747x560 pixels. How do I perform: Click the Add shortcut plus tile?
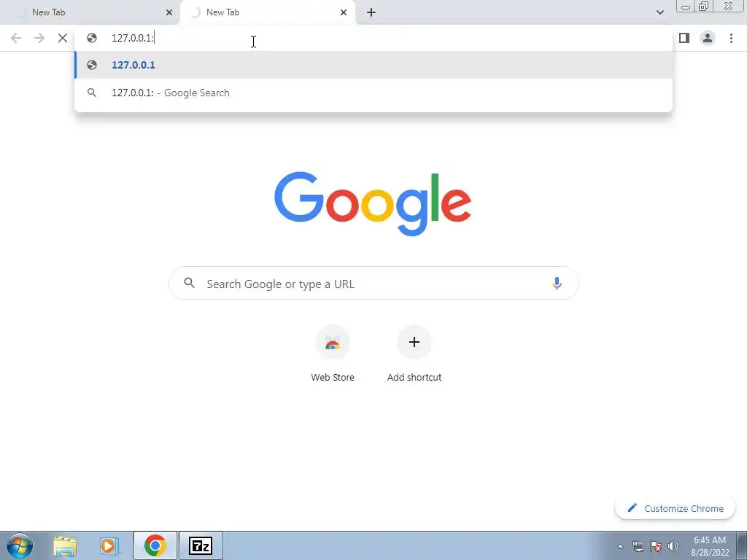click(414, 343)
